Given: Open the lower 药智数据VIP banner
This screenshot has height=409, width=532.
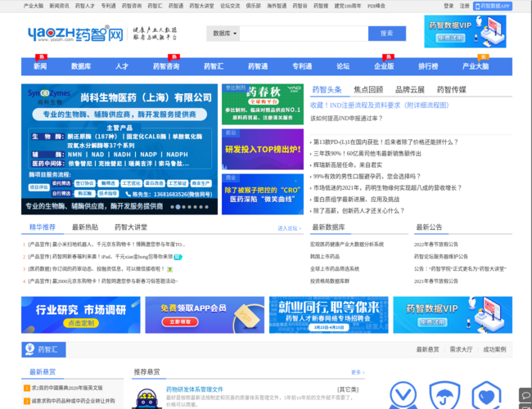Looking at the screenshot, I should click(453, 315).
